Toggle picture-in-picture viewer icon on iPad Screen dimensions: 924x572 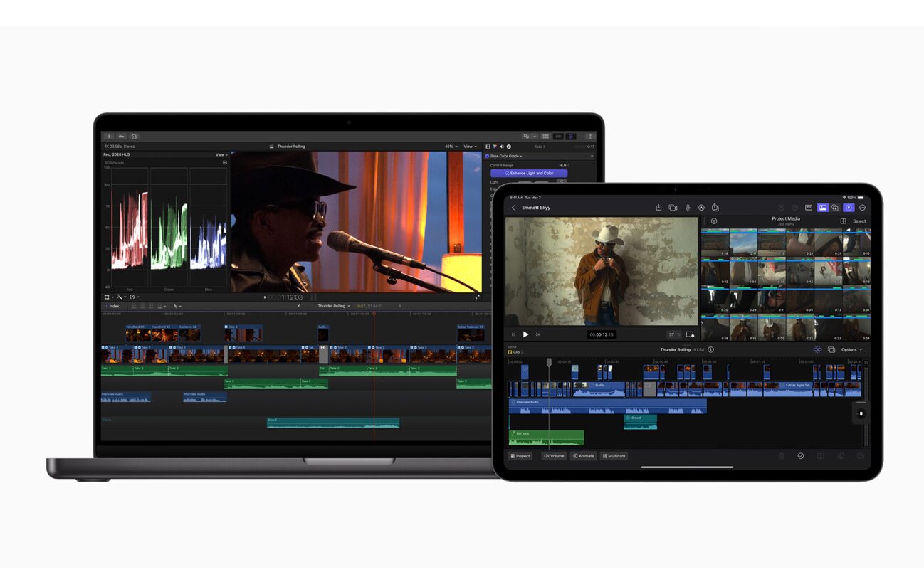[x=690, y=334]
